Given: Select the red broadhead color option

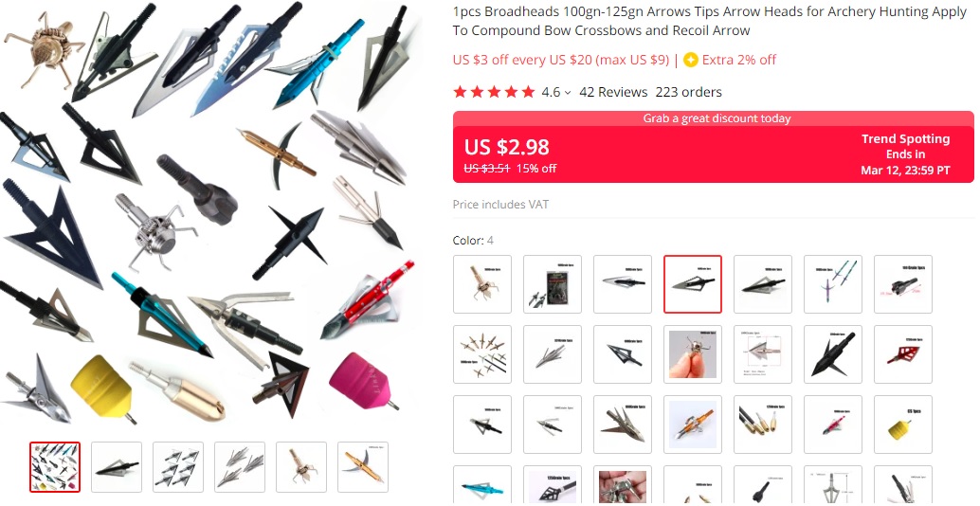Looking at the screenshot, I should pyautogui.click(x=903, y=354).
